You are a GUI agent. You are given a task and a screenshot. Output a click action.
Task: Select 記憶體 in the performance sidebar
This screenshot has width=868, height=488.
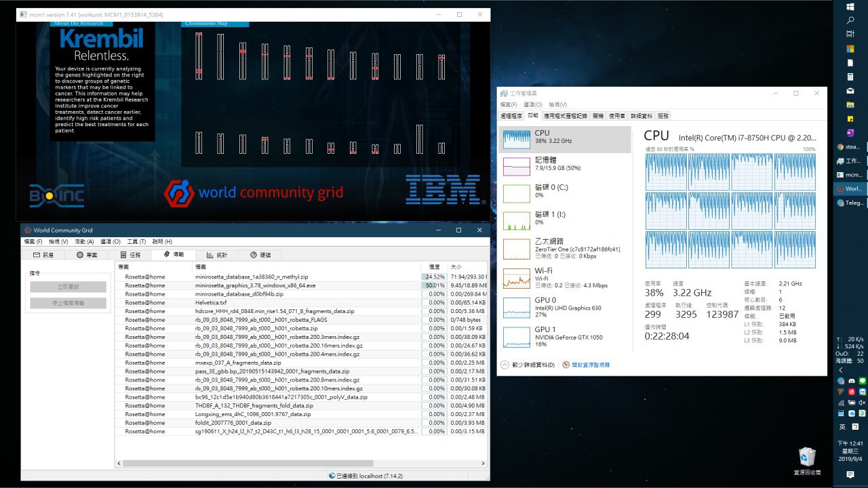(x=566, y=166)
